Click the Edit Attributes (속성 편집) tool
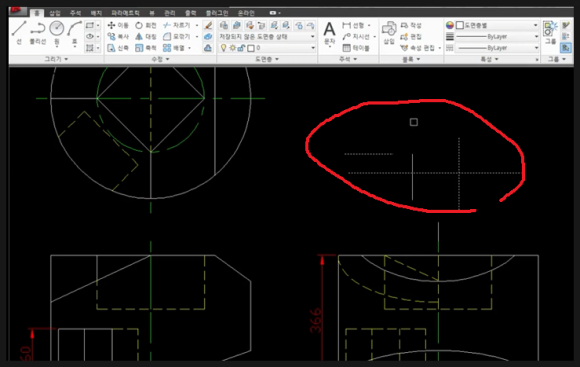The image size is (580, 367). tap(418, 48)
